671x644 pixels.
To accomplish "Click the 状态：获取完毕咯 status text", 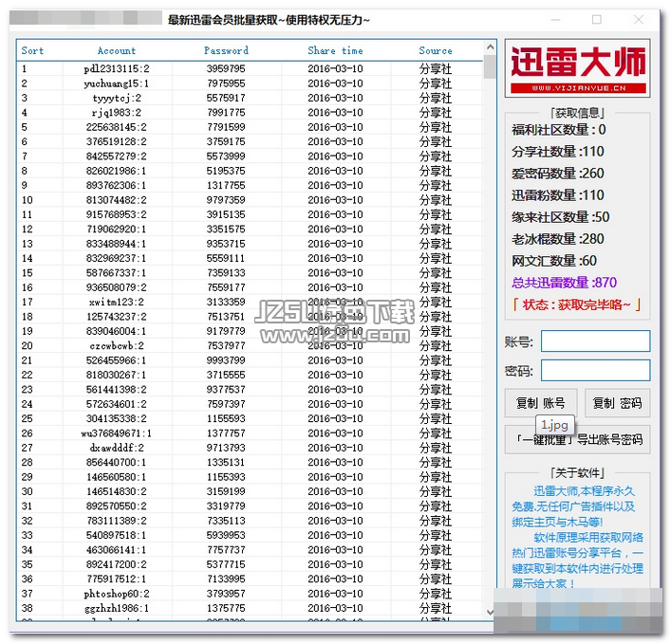I will point(576,304).
